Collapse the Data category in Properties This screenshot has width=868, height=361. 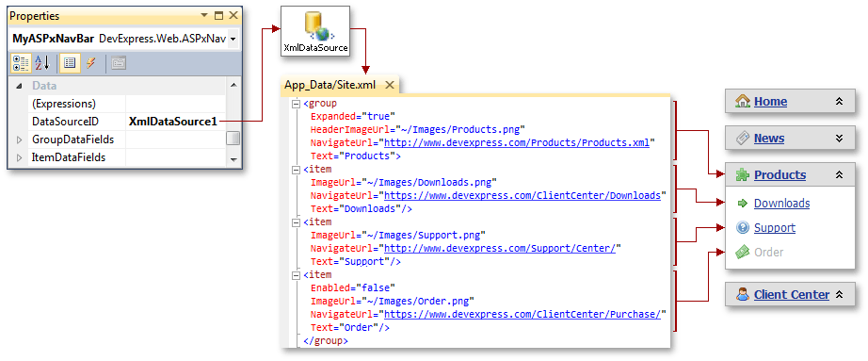tap(20, 86)
